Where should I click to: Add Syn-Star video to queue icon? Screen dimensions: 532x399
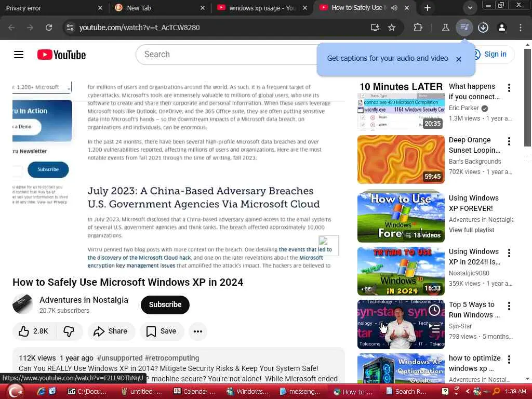pyautogui.click(x=434, y=328)
